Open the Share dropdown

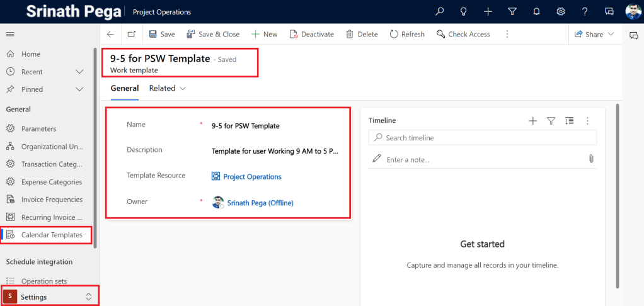(594, 34)
